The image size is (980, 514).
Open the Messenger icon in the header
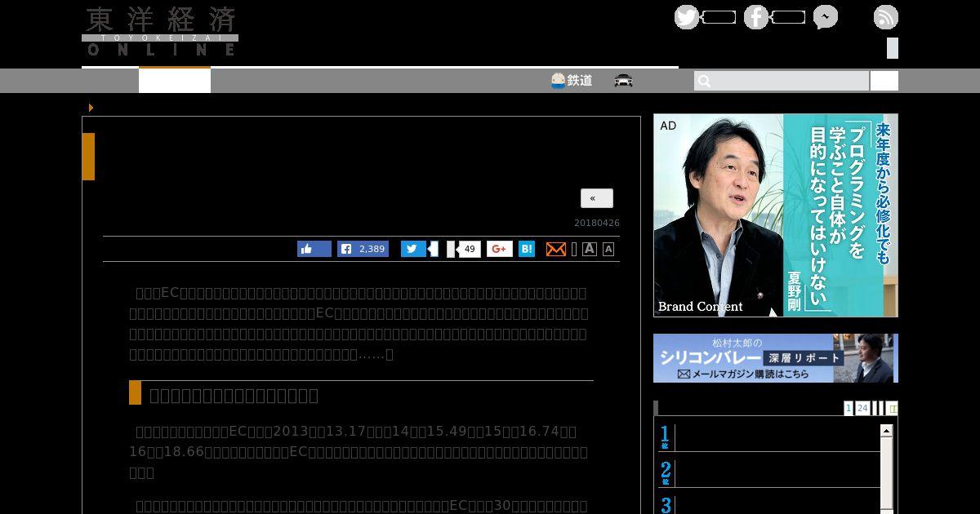tap(826, 17)
